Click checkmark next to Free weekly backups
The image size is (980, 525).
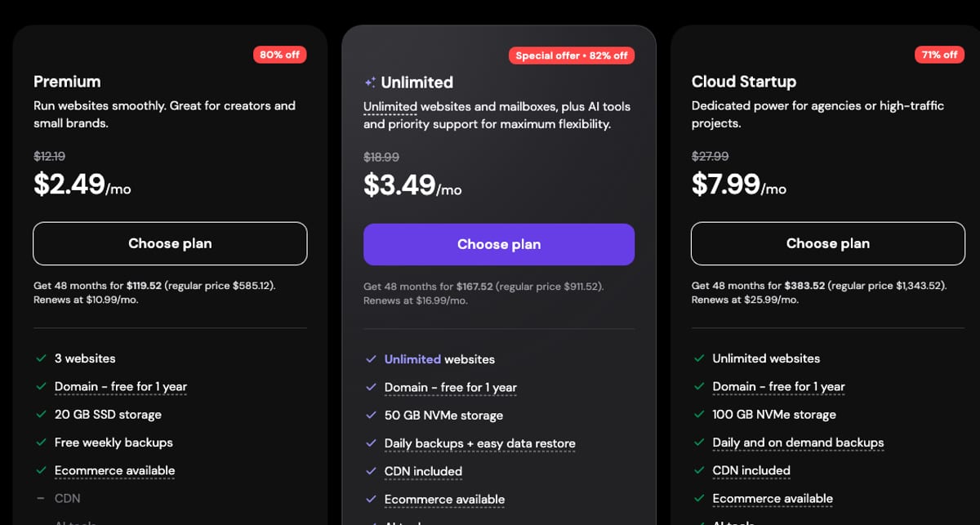click(41, 443)
